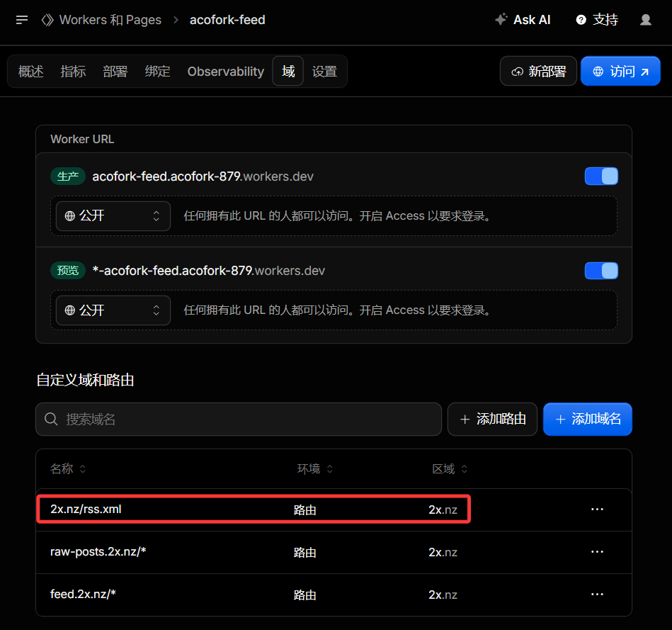Click the magnifier icon in domain search

[51, 419]
